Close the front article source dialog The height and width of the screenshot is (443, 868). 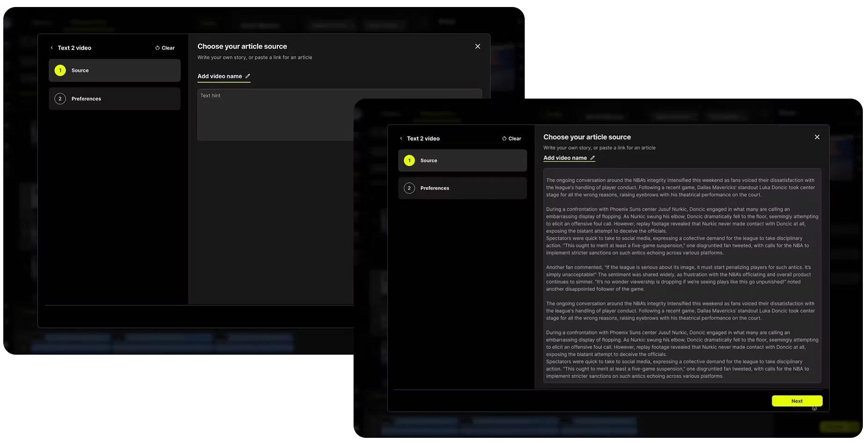[817, 137]
